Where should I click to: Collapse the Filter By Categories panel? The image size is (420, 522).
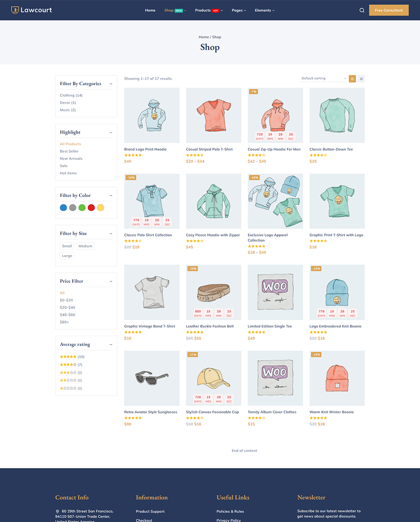tap(111, 84)
